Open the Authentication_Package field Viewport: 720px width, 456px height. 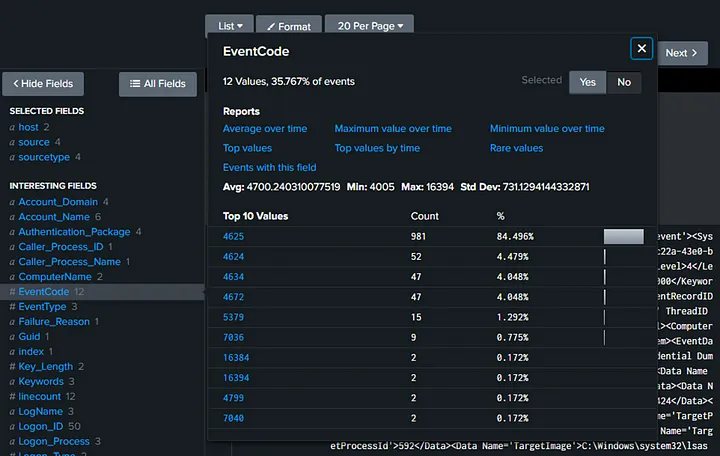(74, 232)
